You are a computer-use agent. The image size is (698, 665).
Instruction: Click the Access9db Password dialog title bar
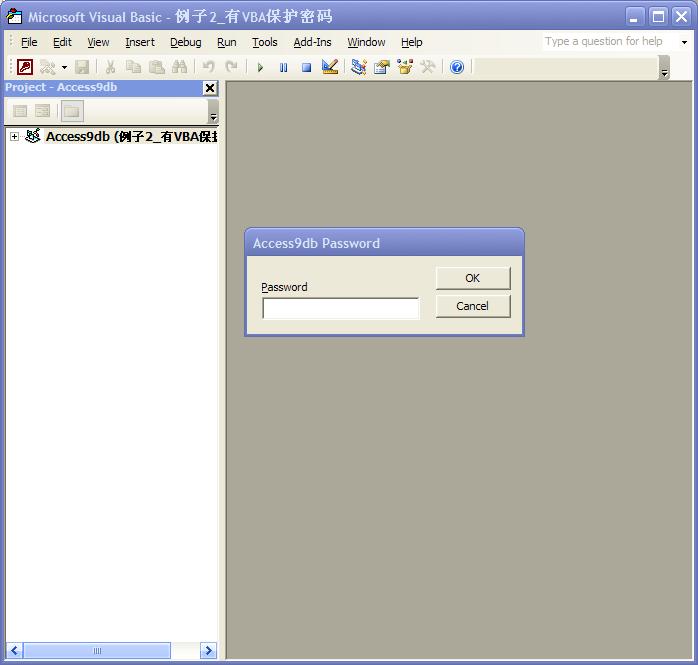(x=385, y=243)
